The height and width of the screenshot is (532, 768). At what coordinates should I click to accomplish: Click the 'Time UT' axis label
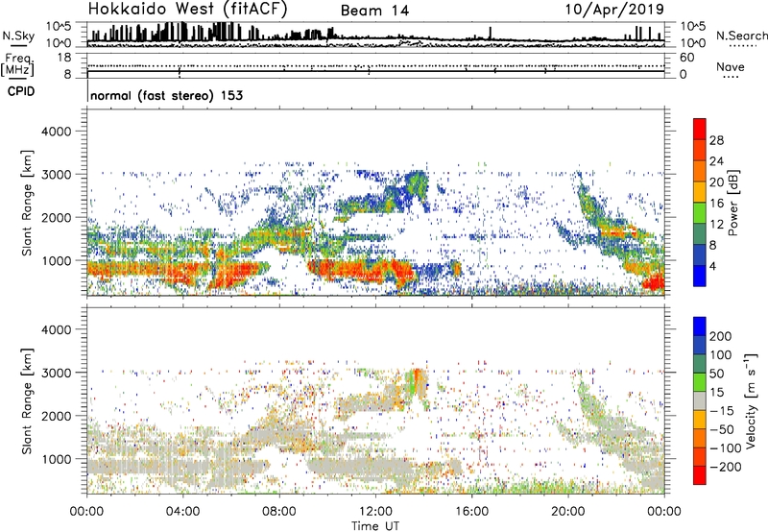pyautogui.click(x=375, y=525)
